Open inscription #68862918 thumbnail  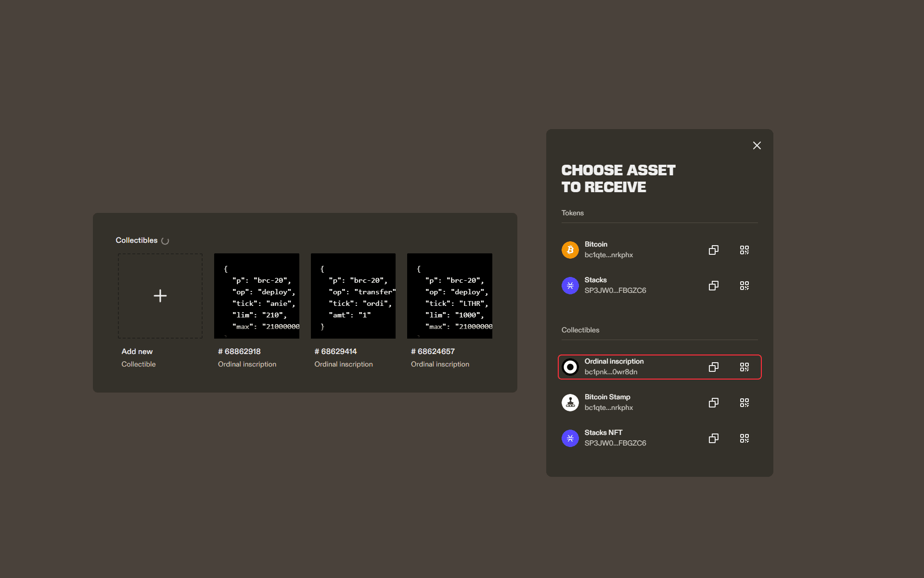point(257,296)
